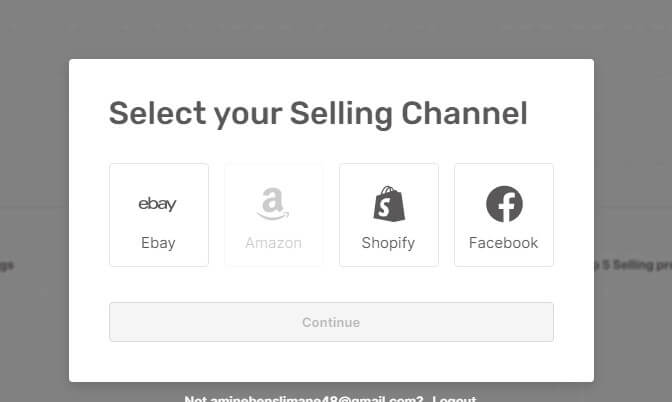Click the Shopify shopping bag icon

point(389,204)
